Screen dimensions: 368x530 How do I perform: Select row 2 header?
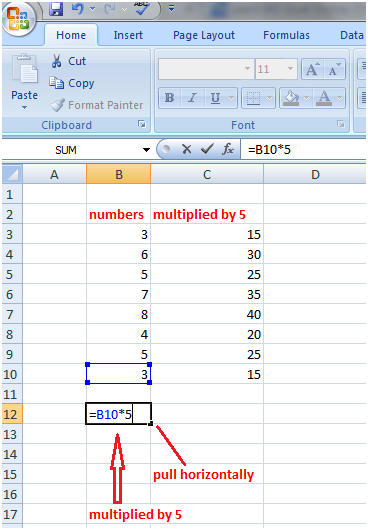point(13,214)
